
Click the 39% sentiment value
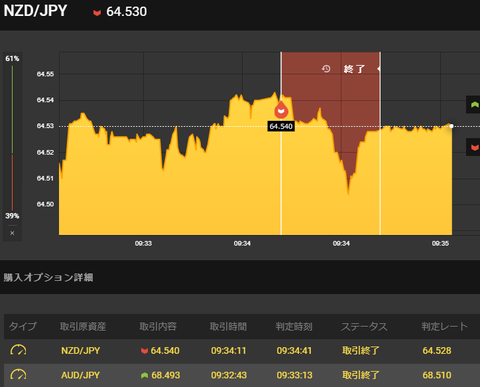12,216
